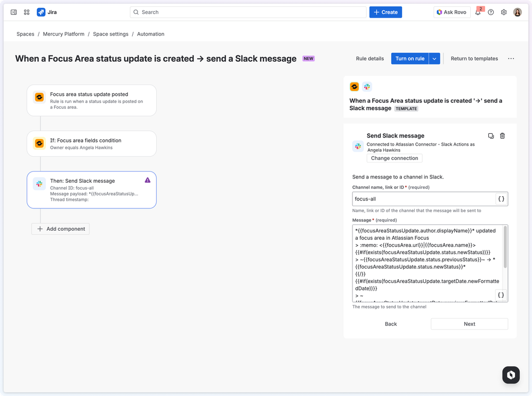Viewport: 532px width, 396px height.
Task: Click the Focus icon in the trigger card
Action: 39,98
